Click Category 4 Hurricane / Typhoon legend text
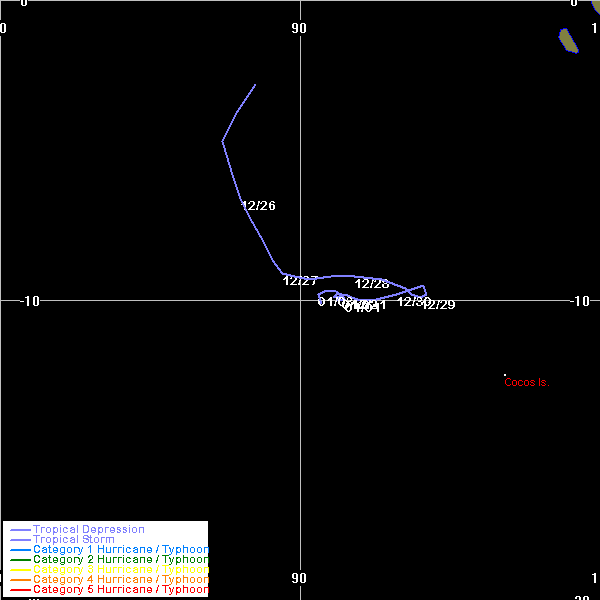 [x=120, y=580]
